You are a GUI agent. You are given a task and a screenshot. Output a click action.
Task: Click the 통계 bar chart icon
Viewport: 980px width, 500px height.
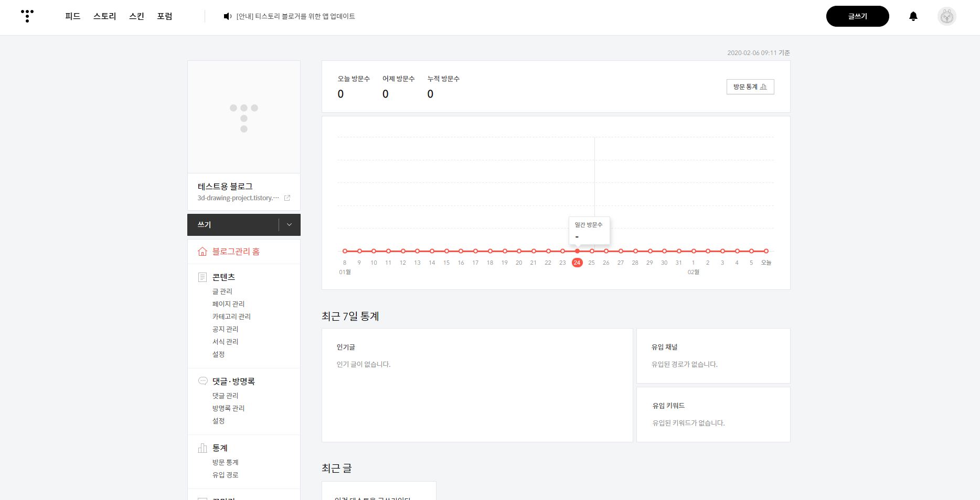[203, 448]
